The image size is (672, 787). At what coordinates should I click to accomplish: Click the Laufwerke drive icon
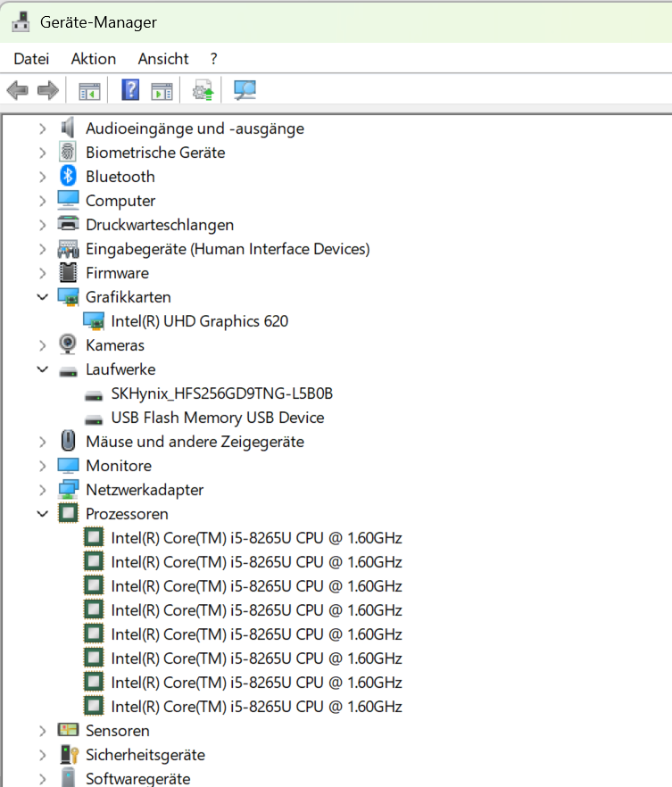[x=68, y=372]
